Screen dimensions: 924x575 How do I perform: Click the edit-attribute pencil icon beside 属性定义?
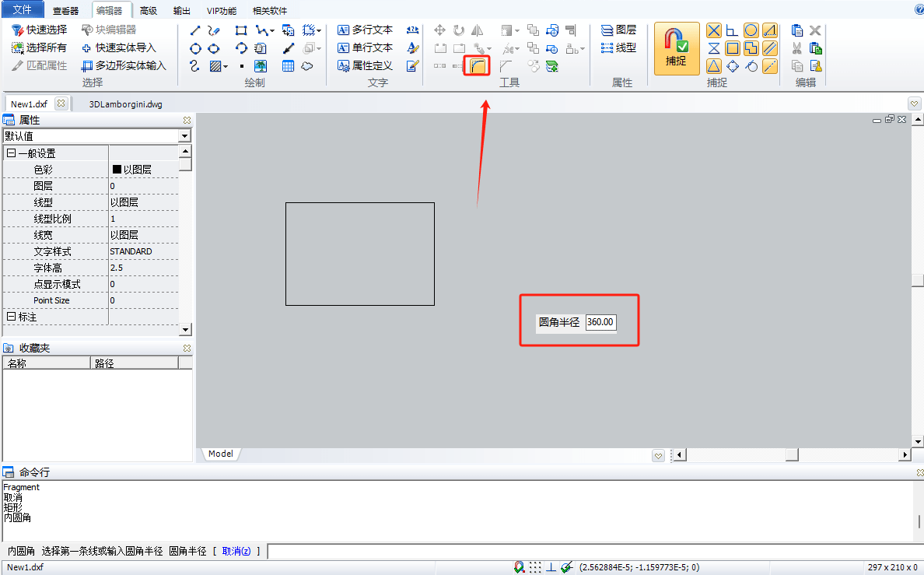412,66
